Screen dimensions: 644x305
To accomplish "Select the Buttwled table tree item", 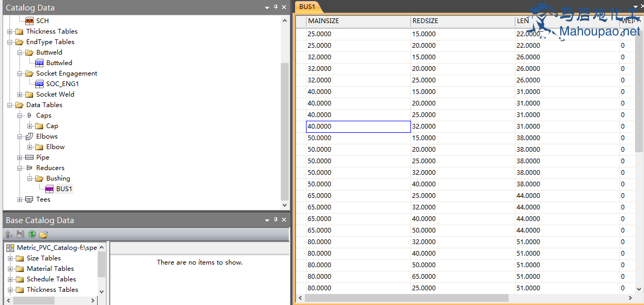I will [59, 63].
